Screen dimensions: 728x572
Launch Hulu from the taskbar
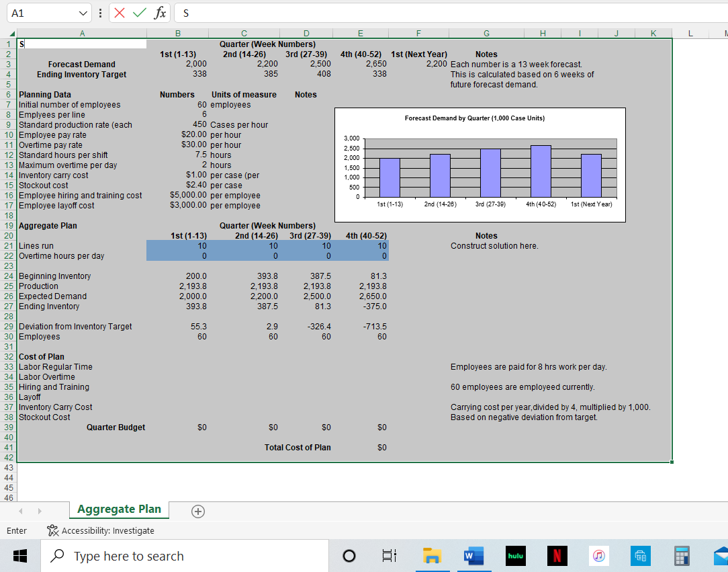[515, 556]
